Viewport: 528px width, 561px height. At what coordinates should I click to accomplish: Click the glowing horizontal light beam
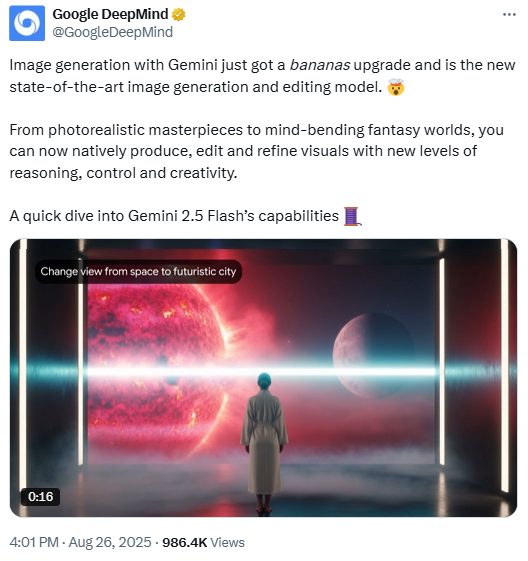(x=263, y=371)
